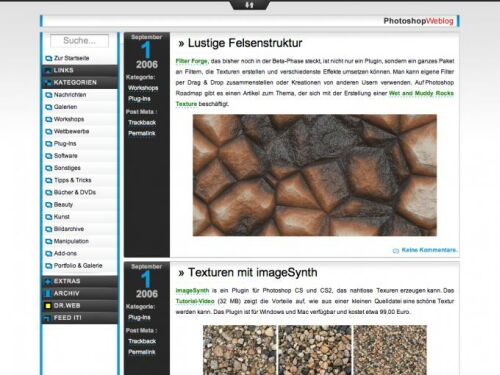Open the Zur Startseite link
The image size is (500, 375).
click(x=71, y=58)
